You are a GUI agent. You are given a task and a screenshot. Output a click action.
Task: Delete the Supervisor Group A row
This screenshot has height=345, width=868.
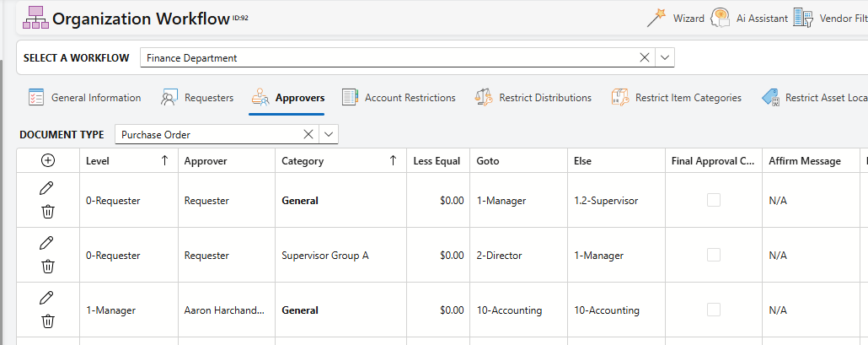point(48,267)
